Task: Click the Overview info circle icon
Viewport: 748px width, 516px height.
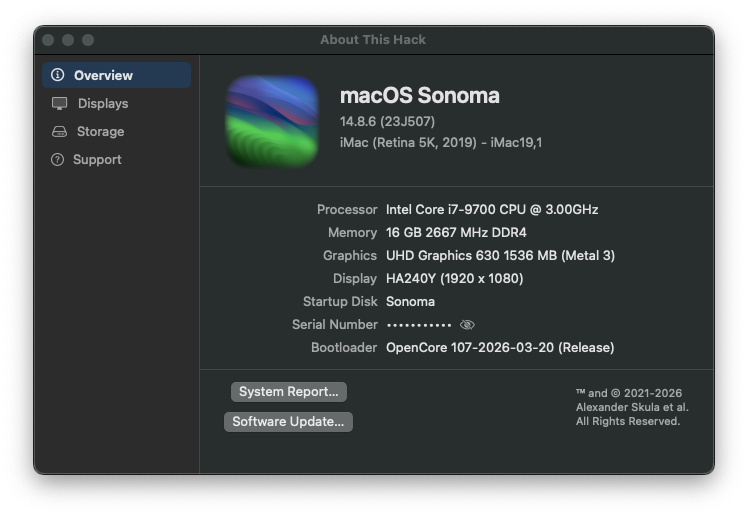Action: [x=58, y=75]
